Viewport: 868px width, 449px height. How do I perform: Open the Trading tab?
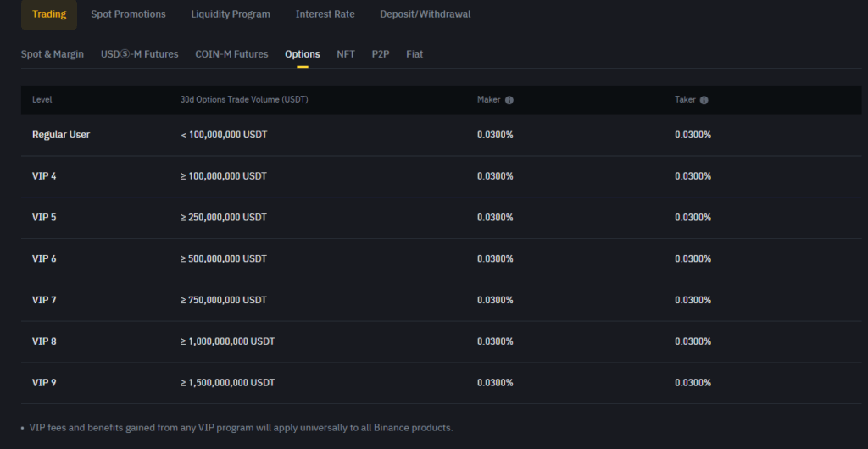click(49, 14)
